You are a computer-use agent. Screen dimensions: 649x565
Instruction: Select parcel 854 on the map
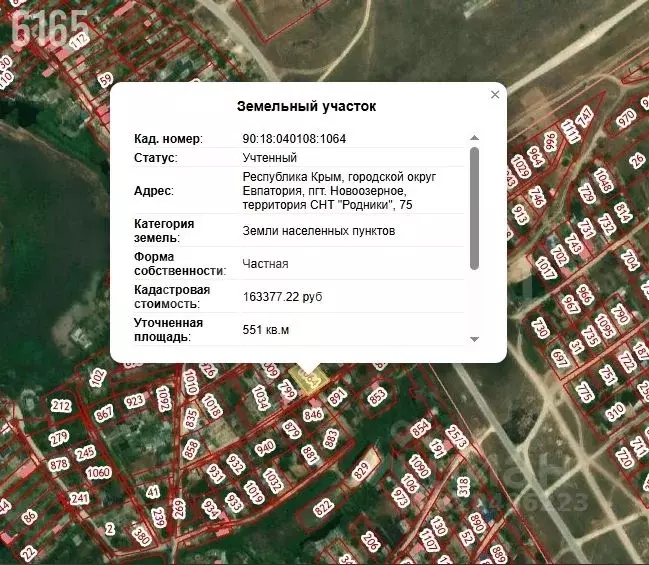click(x=420, y=428)
